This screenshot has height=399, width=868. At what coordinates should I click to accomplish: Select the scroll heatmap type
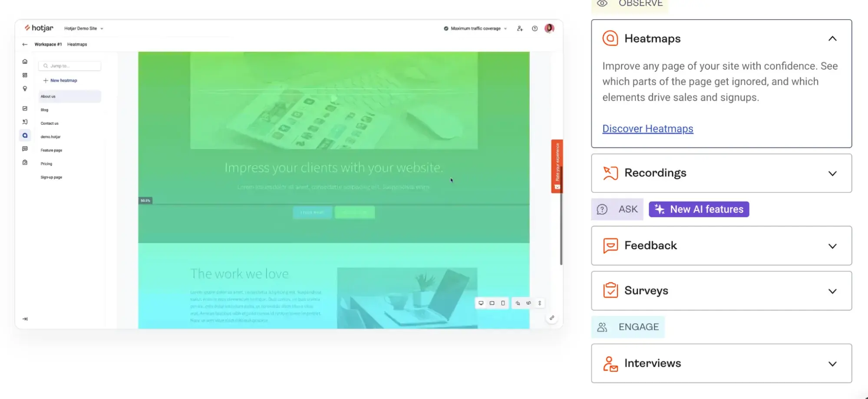pyautogui.click(x=540, y=303)
